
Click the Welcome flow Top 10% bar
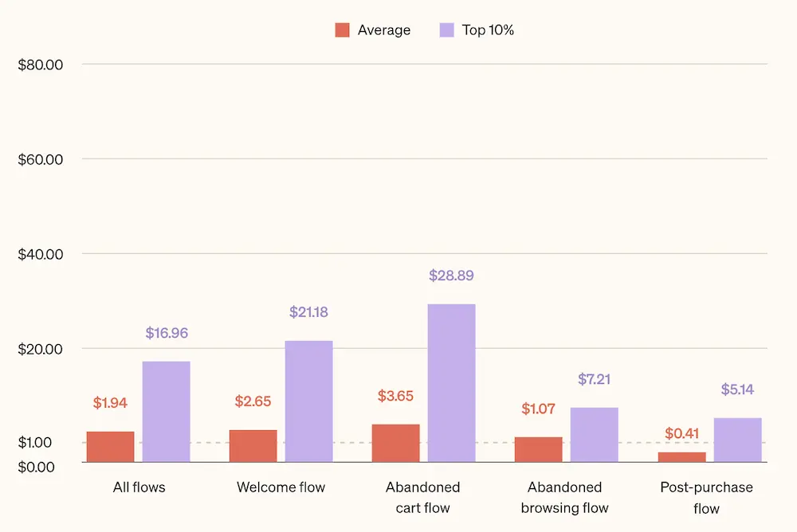(308, 401)
